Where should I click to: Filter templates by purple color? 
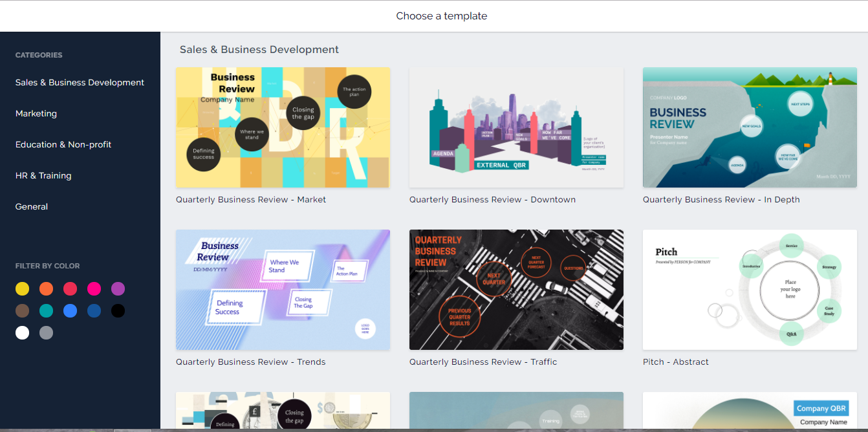point(118,288)
